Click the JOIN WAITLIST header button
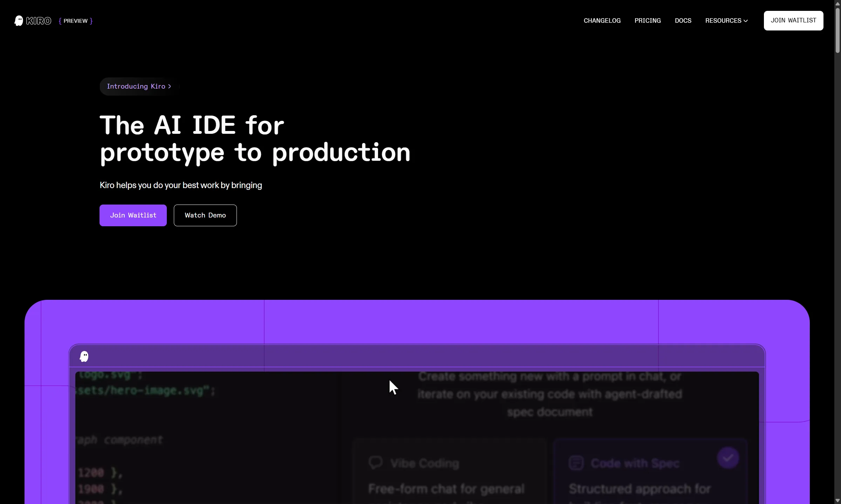 (793, 21)
